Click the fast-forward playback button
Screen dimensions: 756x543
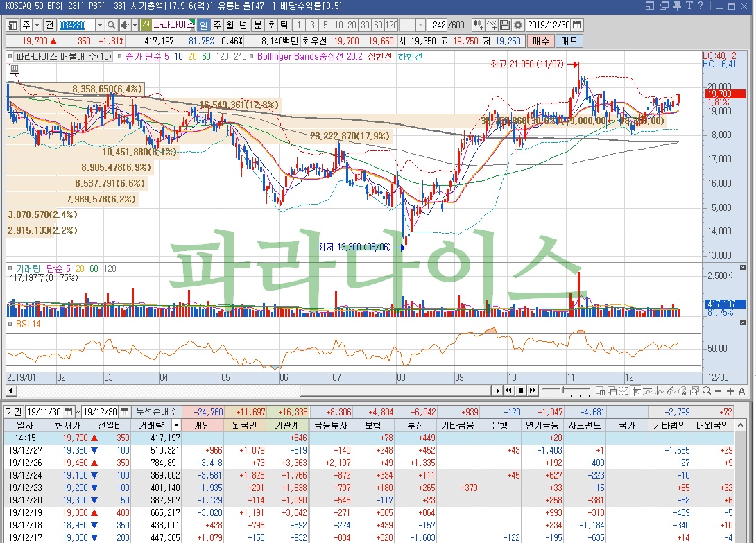pos(532,390)
